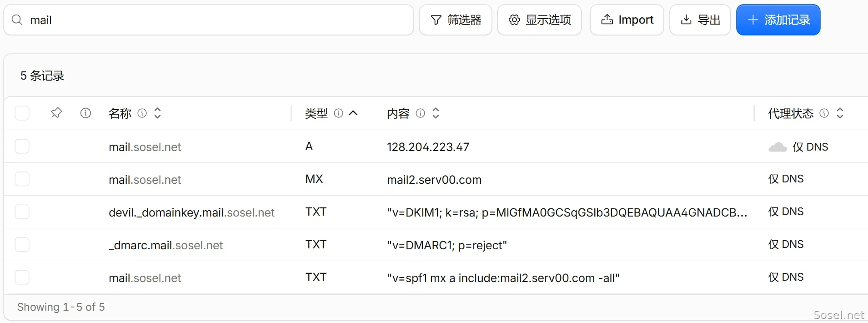Open the 筛选器 filter options
The height and width of the screenshot is (323, 868).
click(456, 20)
